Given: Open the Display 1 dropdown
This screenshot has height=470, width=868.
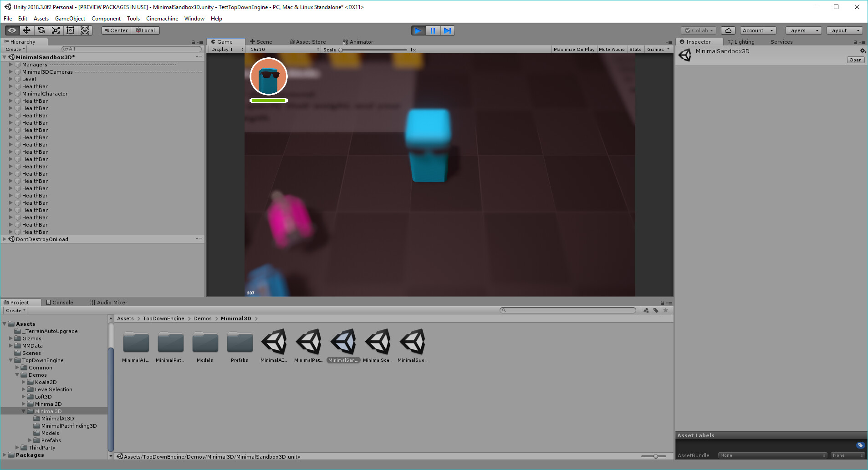Looking at the screenshot, I should click(227, 49).
